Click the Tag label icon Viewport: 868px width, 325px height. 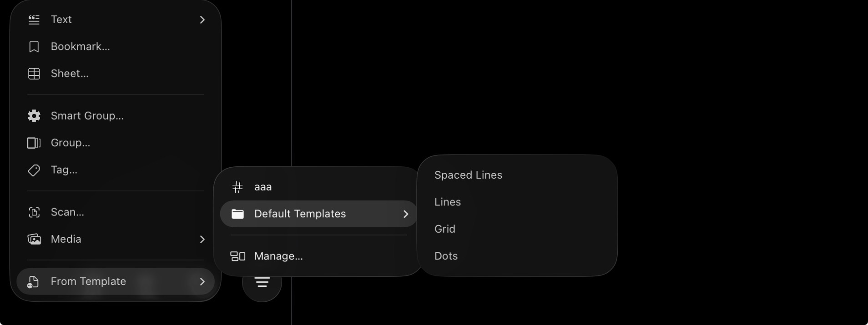pos(34,170)
